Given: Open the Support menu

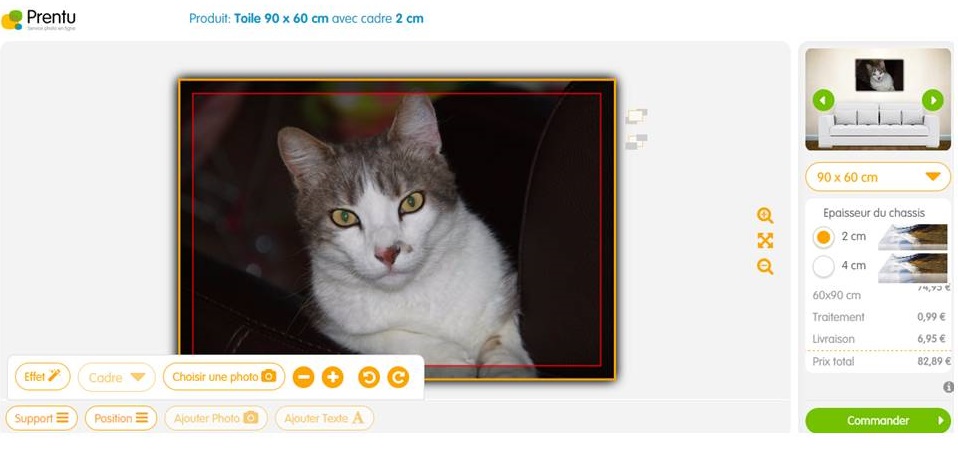Looking at the screenshot, I should 42,418.
